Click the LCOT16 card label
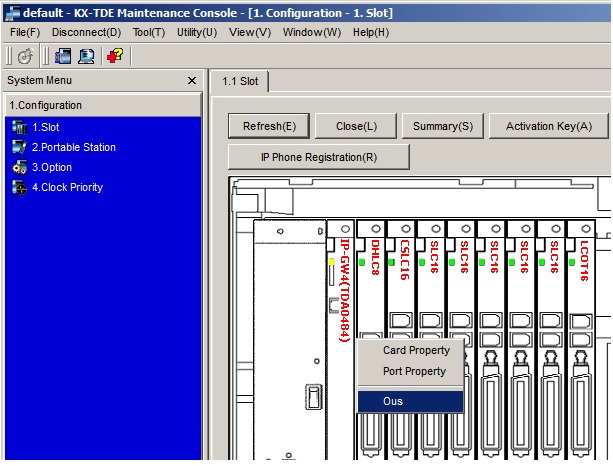 [x=584, y=260]
